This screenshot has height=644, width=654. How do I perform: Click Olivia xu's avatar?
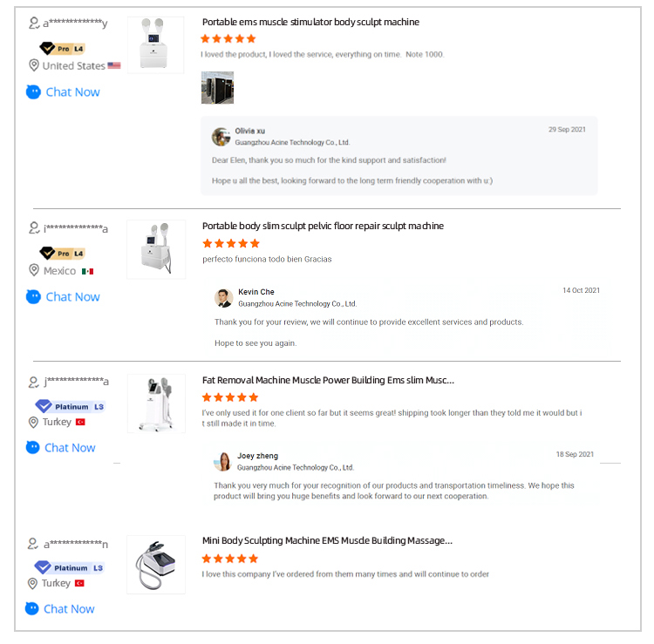pyautogui.click(x=221, y=137)
